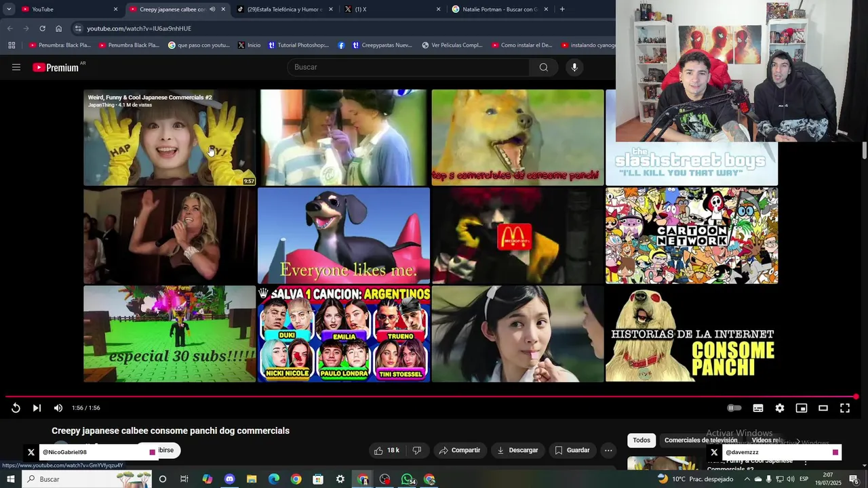868x488 pixels.
Task: Switch to the Estafa Telefónica TikTok tab
Action: coord(285,9)
